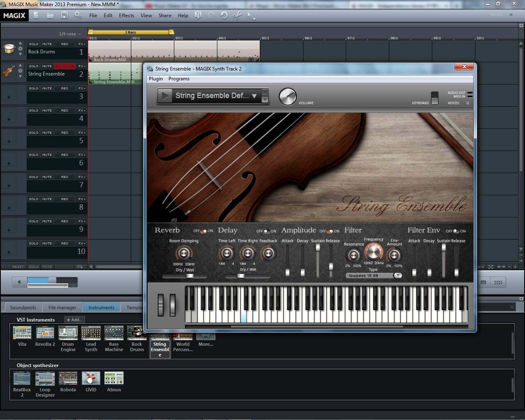Viewport: 525px width, 420px height.
Task: Select the mouse pointer tool
Action: click(250, 16)
